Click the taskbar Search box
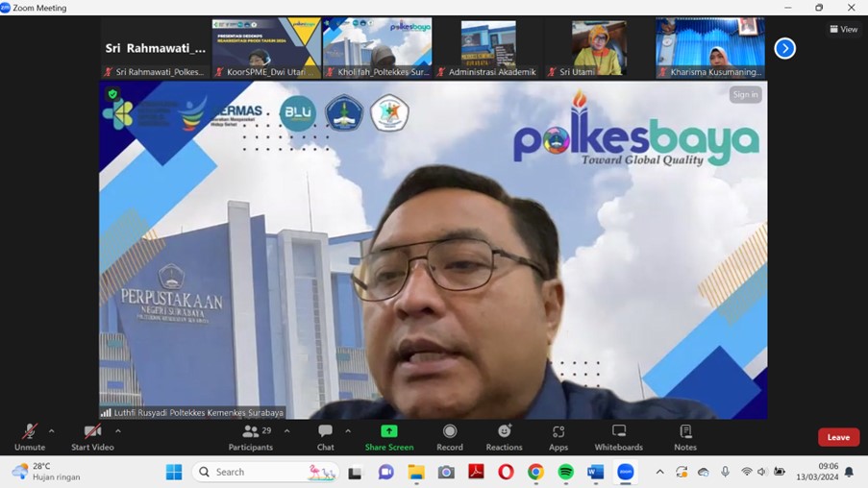 (265, 472)
